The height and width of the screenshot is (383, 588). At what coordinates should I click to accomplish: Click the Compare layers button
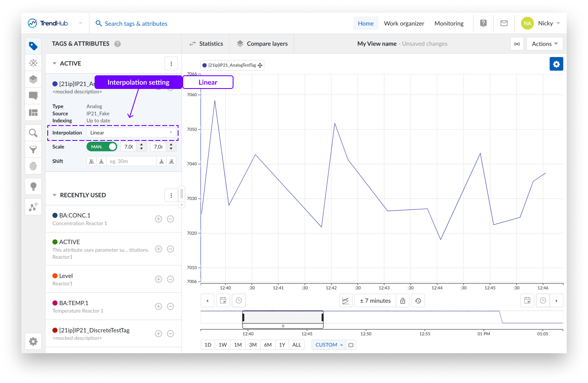[x=262, y=44]
